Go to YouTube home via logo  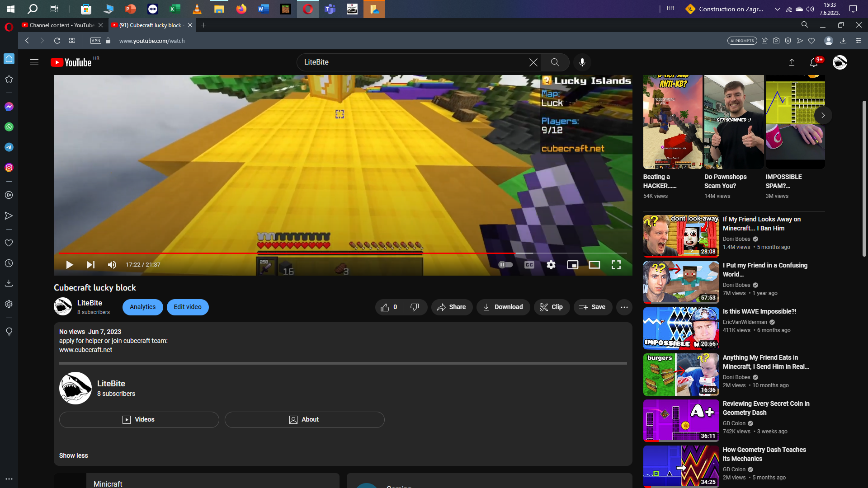coord(71,62)
